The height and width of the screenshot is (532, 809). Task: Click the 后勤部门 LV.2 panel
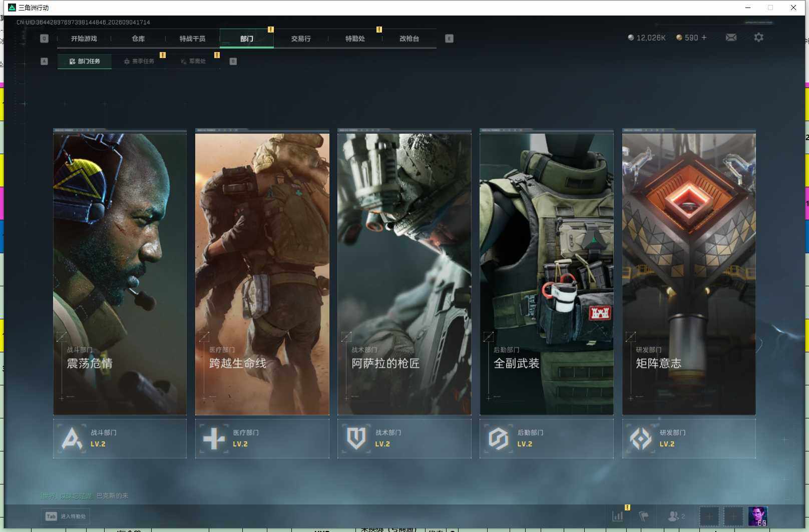coord(546,438)
